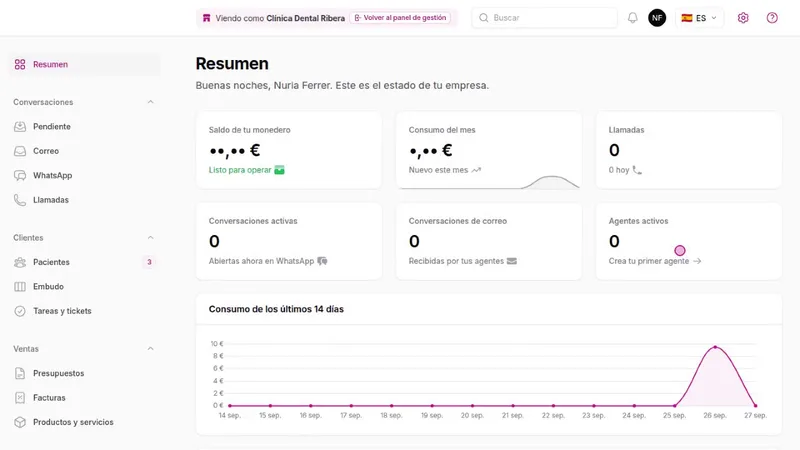Open the ES language dropdown
This screenshot has width=800, height=450.
point(699,18)
